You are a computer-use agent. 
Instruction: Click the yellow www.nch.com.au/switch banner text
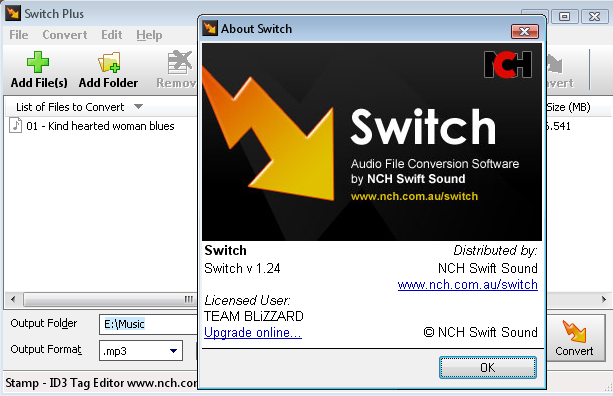click(414, 196)
